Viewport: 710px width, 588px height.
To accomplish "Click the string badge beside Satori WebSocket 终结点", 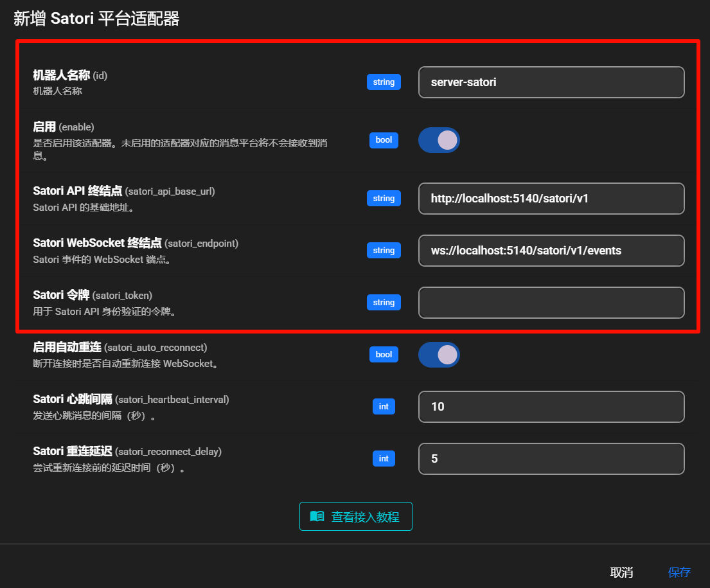I will [384, 251].
